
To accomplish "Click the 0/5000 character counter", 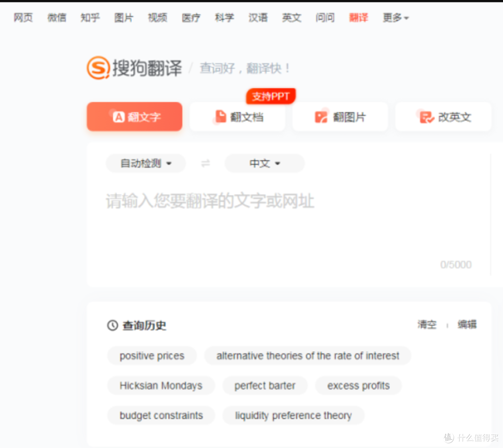I will tap(456, 265).
